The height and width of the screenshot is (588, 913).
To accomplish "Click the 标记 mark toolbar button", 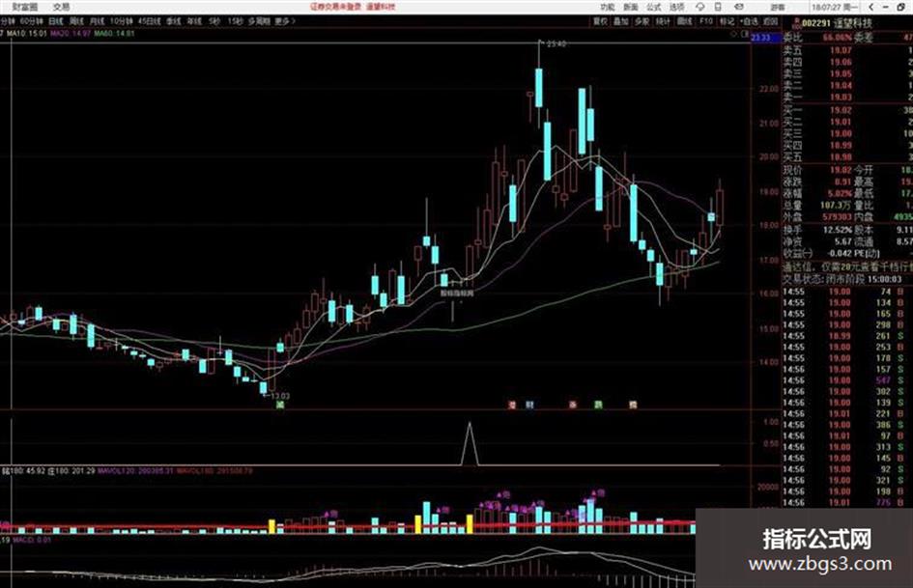I will [727, 21].
